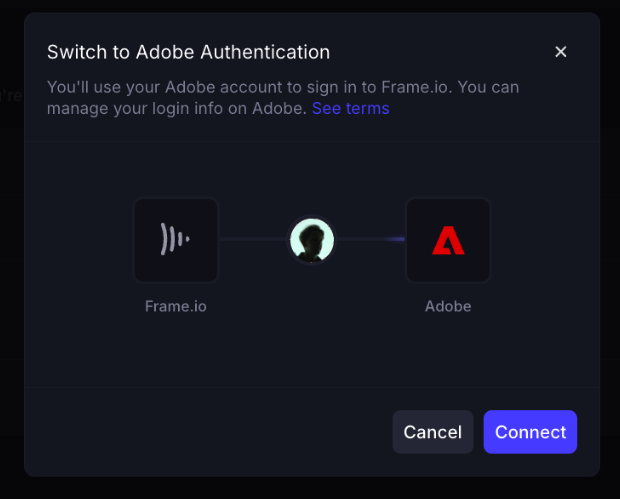Click the "manage your login info" text line
The width and height of the screenshot is (620, 499).
177,108
